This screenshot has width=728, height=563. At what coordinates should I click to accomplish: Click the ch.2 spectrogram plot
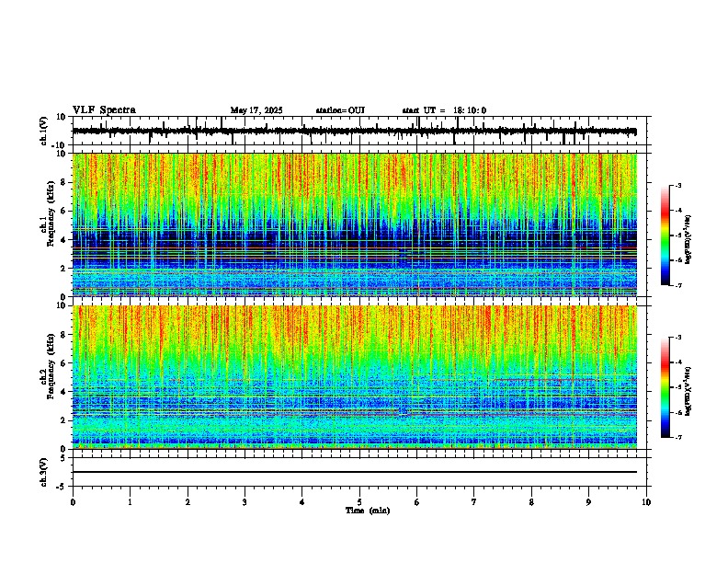(x=355, y=377)
